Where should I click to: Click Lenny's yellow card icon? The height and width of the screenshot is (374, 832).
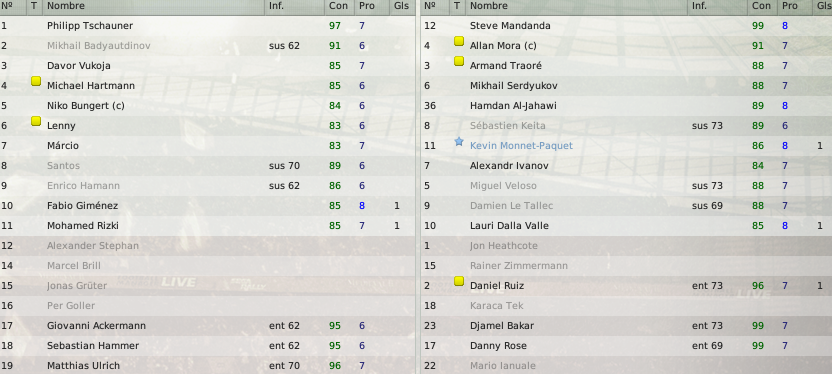click(36, 121)
